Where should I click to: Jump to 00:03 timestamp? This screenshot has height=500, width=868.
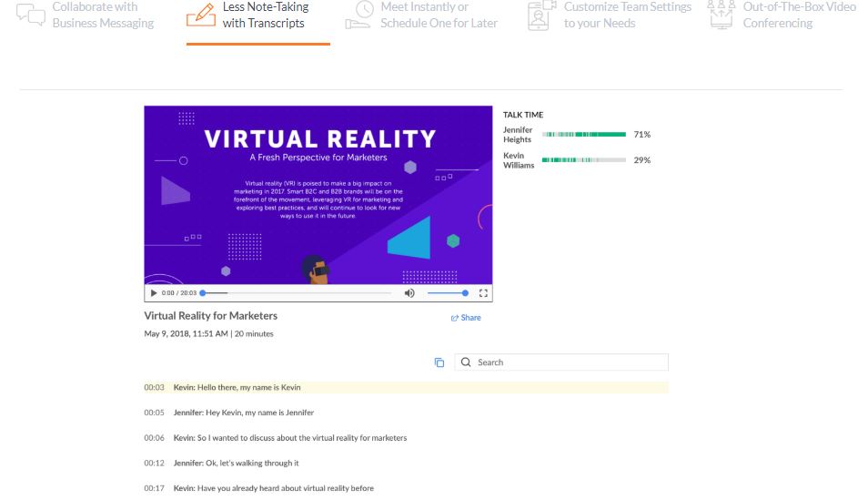[154, 387]
